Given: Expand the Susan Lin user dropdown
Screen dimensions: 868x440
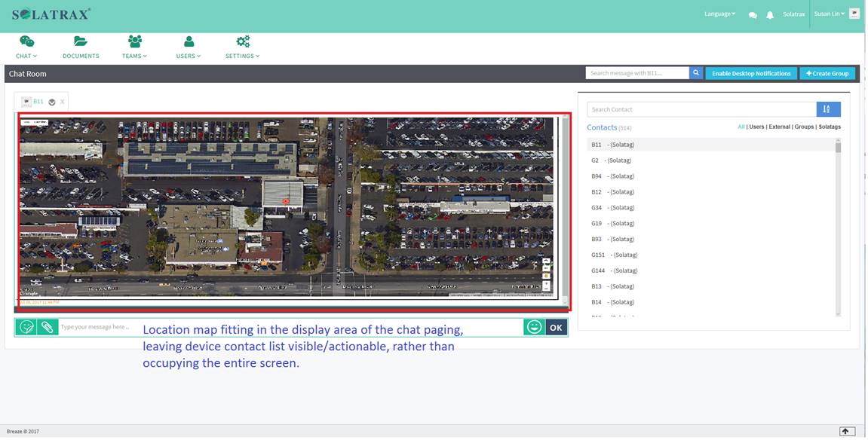Looking at the screenshot, I should coord(830,14).
